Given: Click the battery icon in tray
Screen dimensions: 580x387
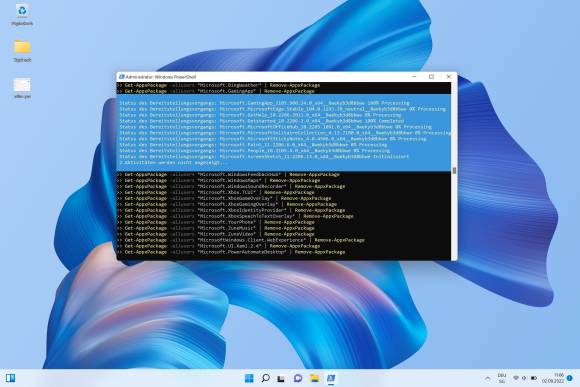Looking at the screenshot, I should [x=534, y=378].
